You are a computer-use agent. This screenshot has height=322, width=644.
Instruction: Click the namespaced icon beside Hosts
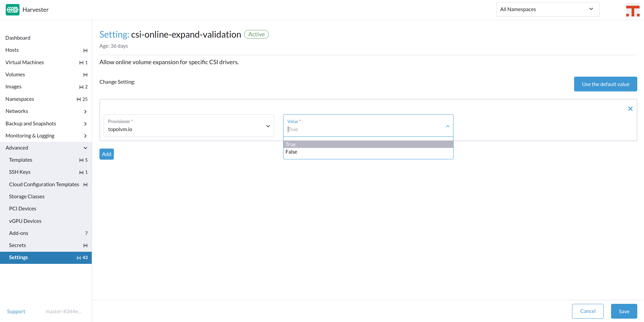(x=85, y=50)
